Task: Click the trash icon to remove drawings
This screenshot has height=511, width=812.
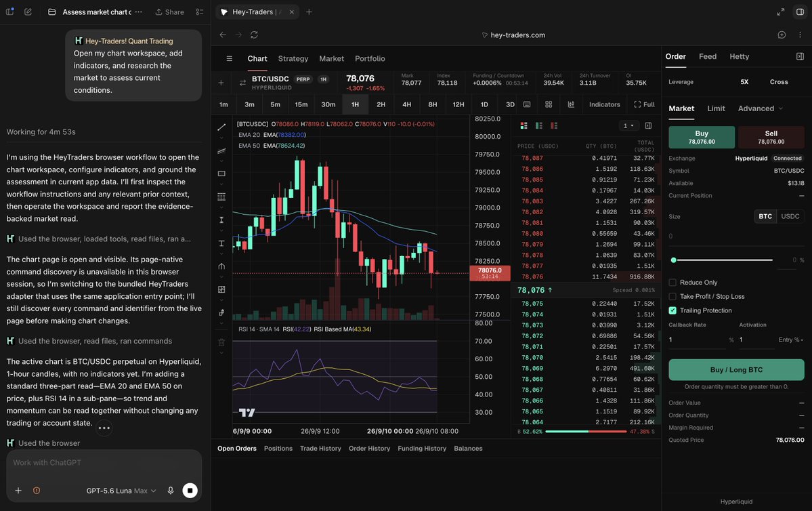Action: [221, 342]
